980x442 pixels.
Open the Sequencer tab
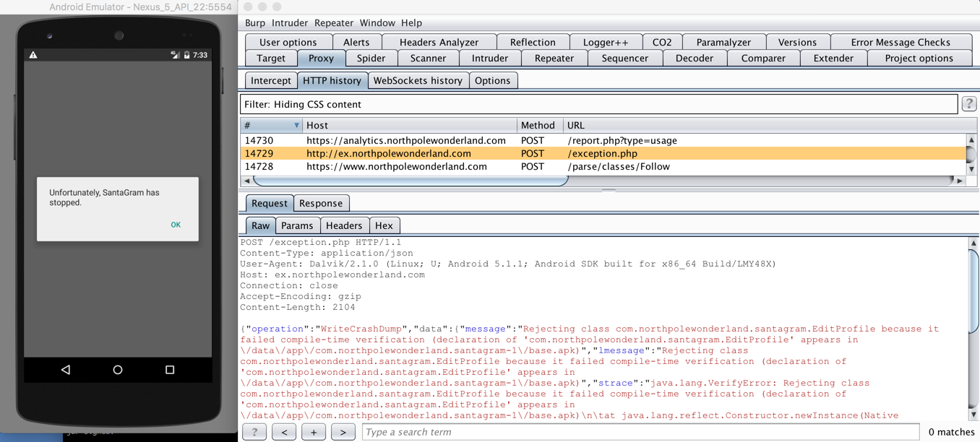click(625, 58)
